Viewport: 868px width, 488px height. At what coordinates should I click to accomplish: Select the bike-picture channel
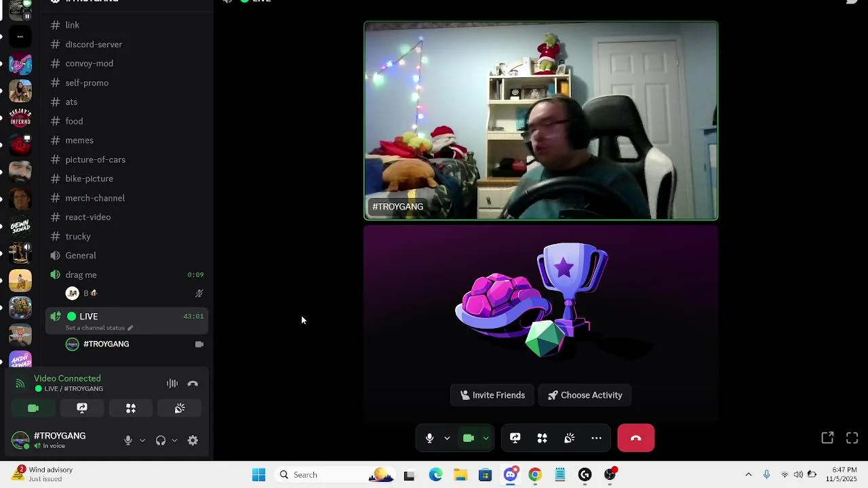click(127, 178)
